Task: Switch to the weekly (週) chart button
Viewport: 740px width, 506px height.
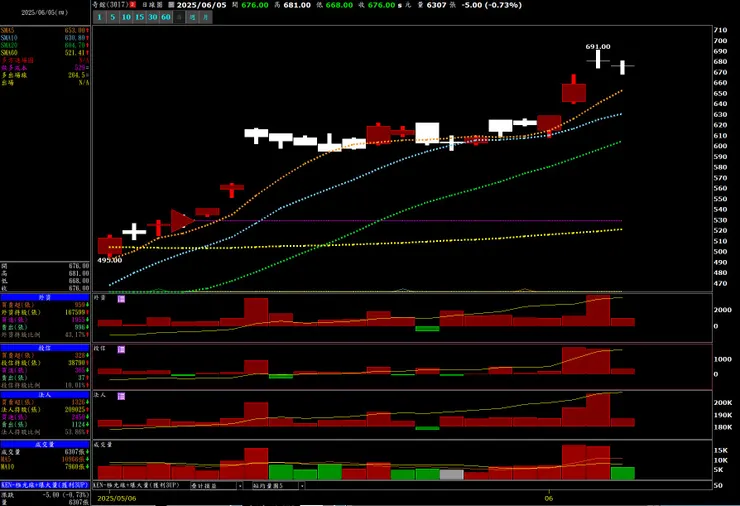Action: point(192,17)
